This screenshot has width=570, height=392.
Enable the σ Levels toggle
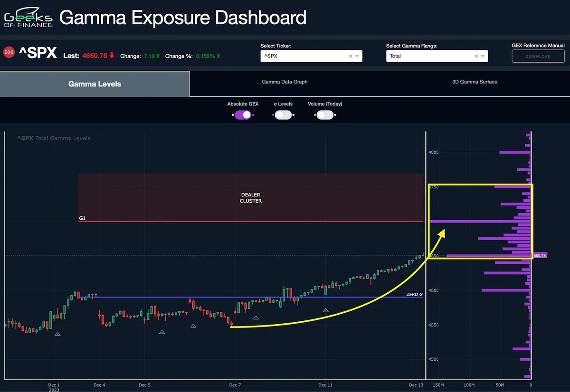[284, 114]
